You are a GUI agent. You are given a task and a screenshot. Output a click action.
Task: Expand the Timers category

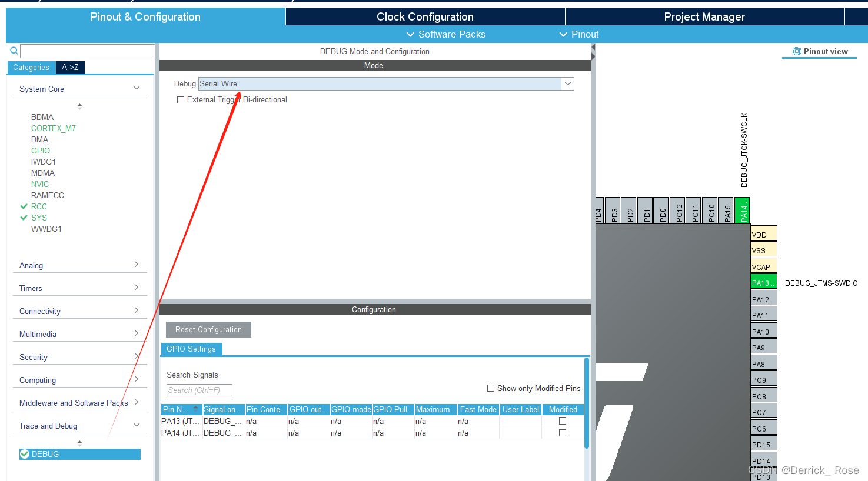137,288
